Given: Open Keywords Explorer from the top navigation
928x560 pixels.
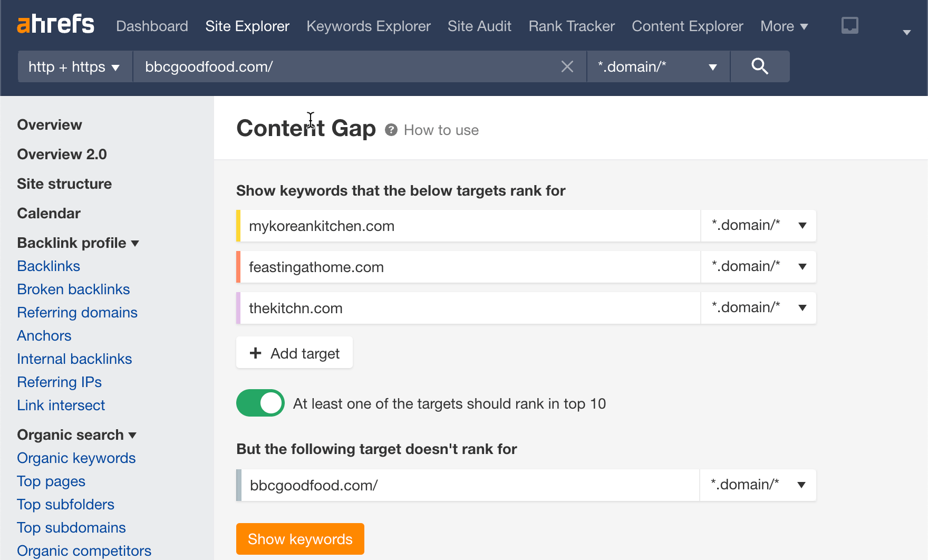Looking at the screenshot, I should 368,26.
